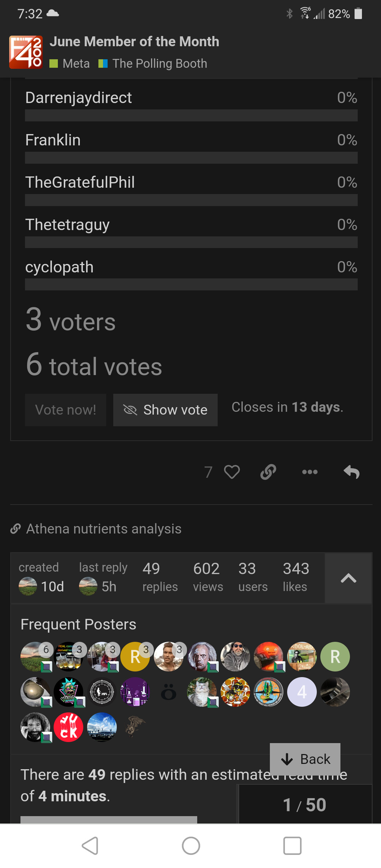This screenshot has width=381, height=868.
Task: Open The Polling Booth category
Action: pos(159,64)
